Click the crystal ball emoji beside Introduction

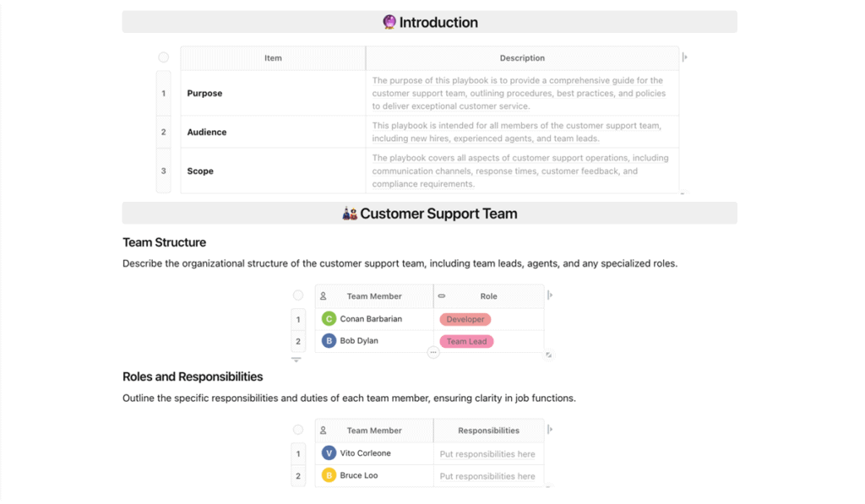[389, 22]
